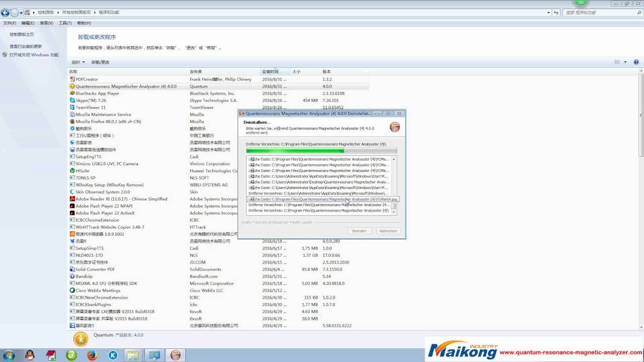Screen dimensions: 644x362
Task: Select the 'ICBCEbankPlugins' row
Action: 218,305
